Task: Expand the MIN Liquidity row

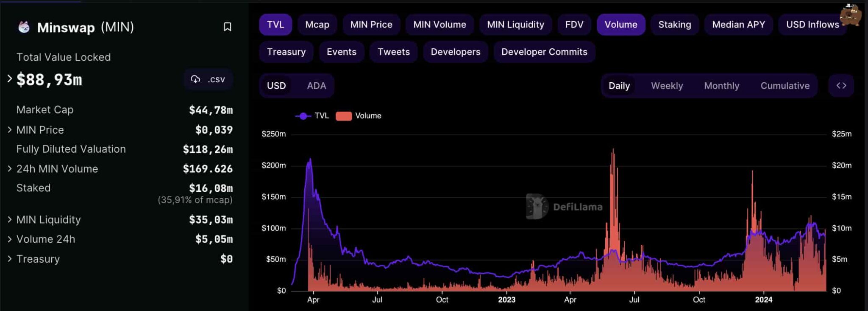Action: [x=9, y=220]
